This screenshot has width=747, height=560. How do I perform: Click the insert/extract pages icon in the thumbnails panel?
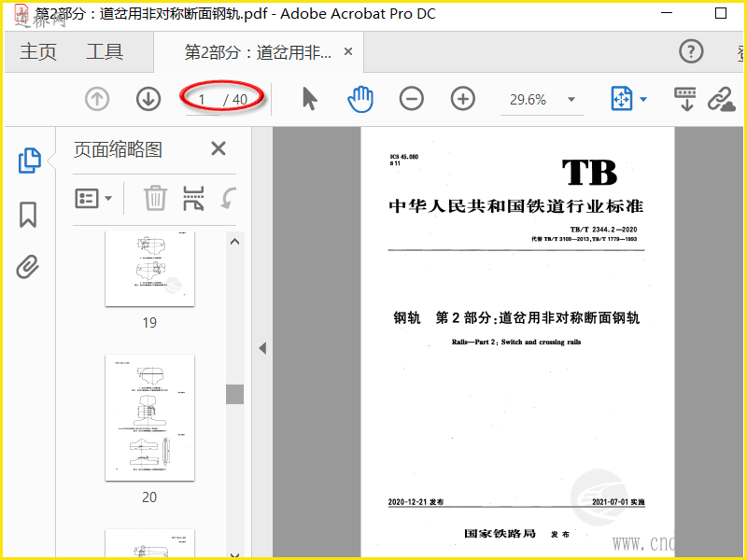coord(193,198)
